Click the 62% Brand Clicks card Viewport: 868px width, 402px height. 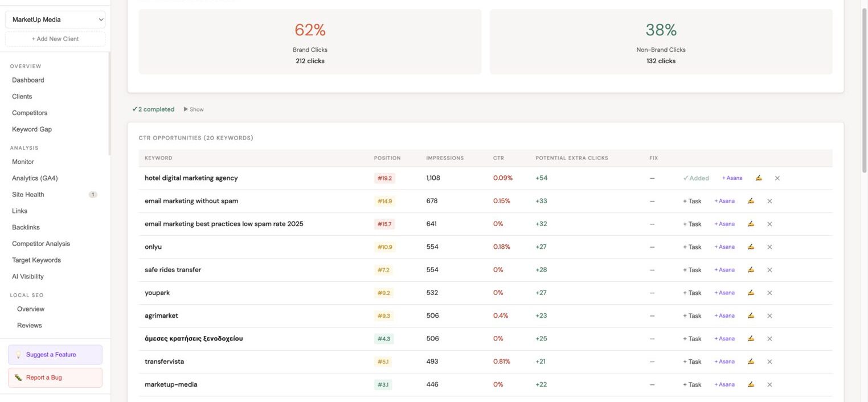[x=310, y=42]
